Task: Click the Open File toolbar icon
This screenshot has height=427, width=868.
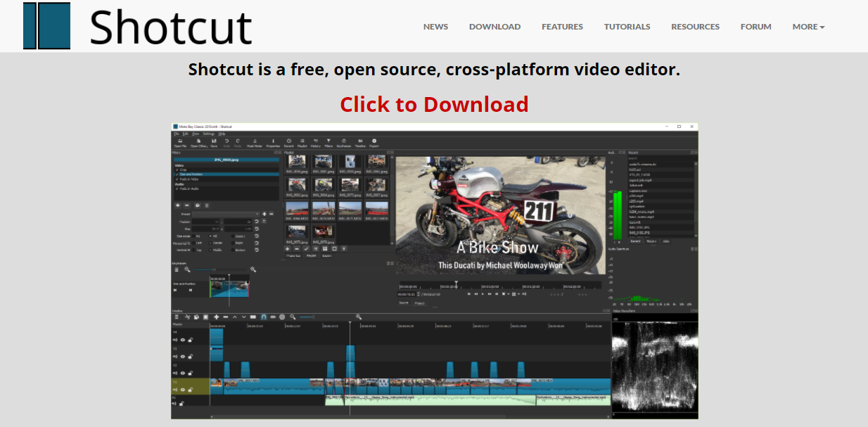Action: [x=180, y=143]
